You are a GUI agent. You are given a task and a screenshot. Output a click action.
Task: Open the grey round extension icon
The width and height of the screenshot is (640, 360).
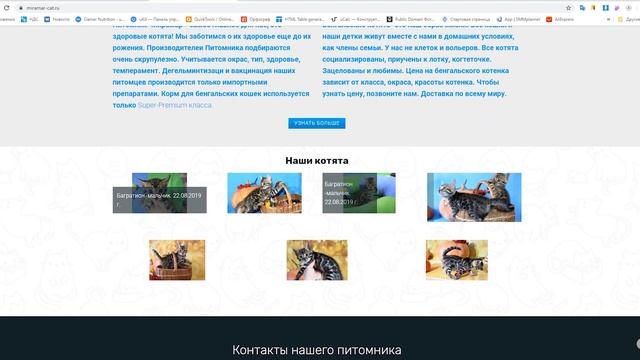coord(629,8)
